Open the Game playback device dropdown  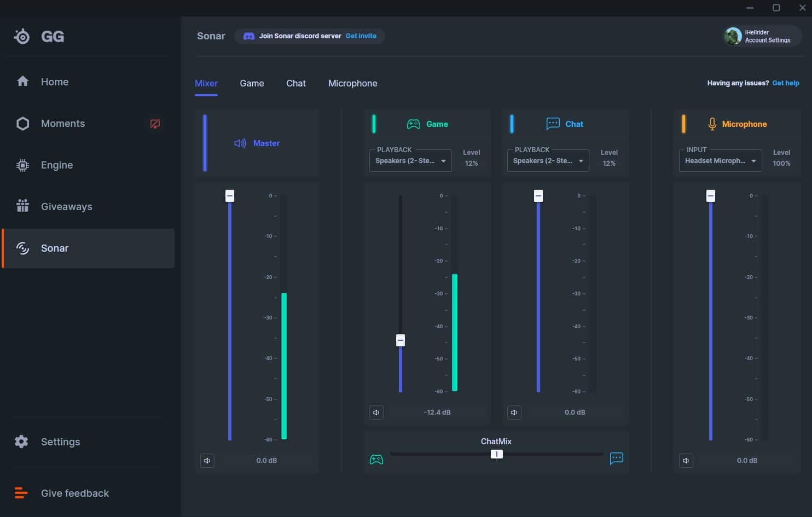pos(410,160)
